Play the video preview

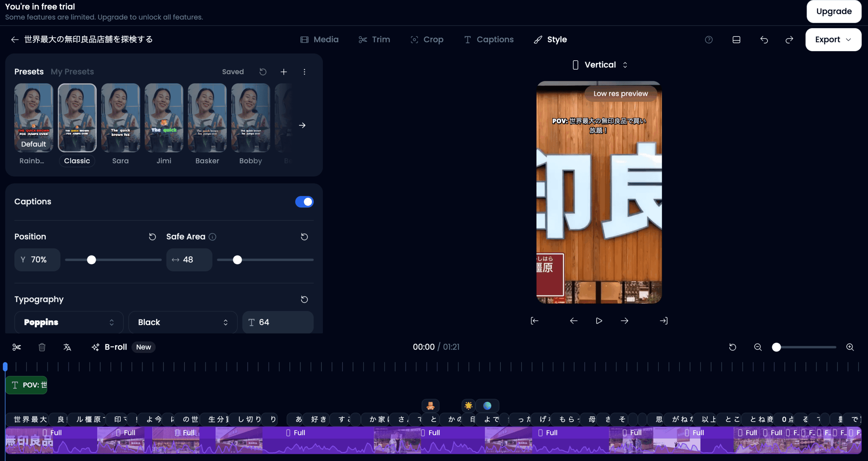pos(599,321)
